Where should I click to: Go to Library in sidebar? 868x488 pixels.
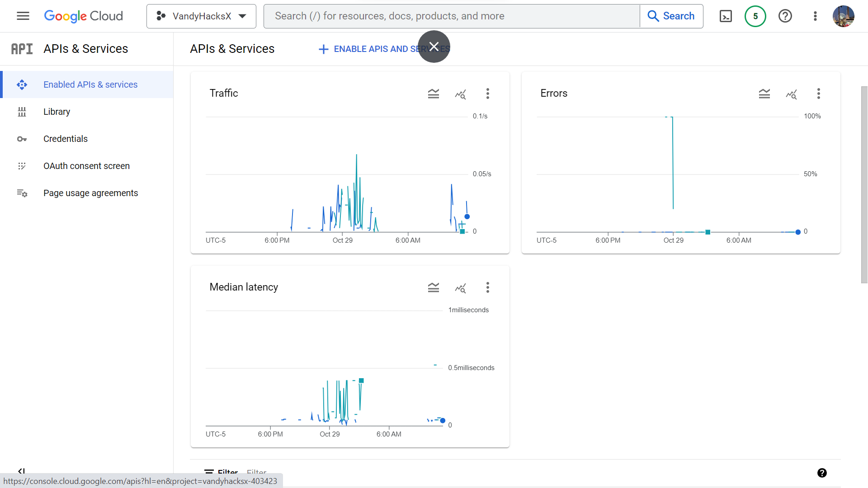coord(57,112)
